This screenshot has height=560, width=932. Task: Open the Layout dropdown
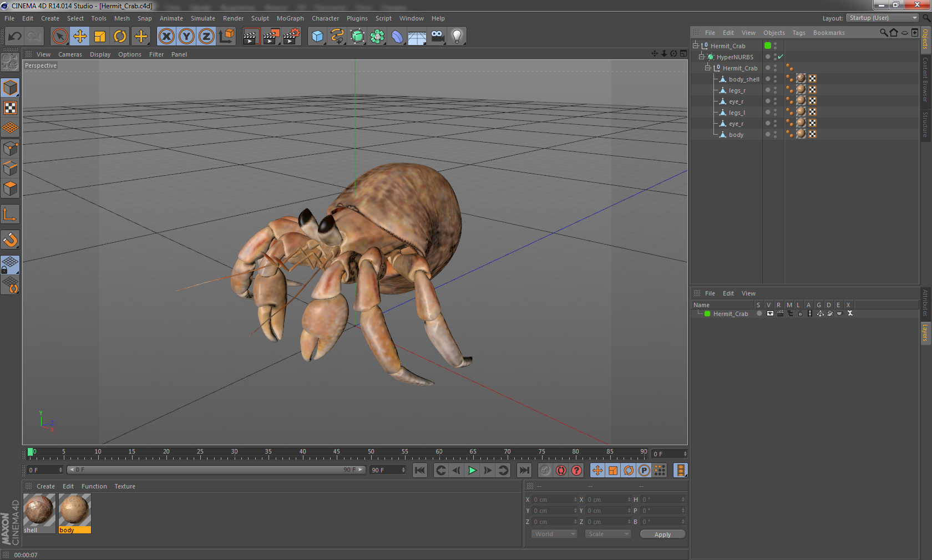click(x=883, y=18)
